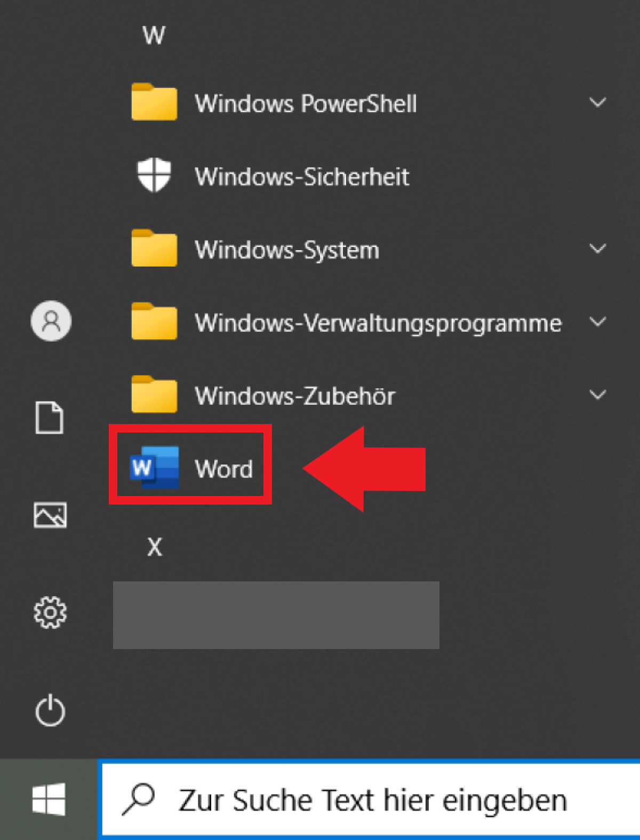Open the Documents icon in the sidebar
The height and width of the screenshot is (840, 640).
point(51,418)
